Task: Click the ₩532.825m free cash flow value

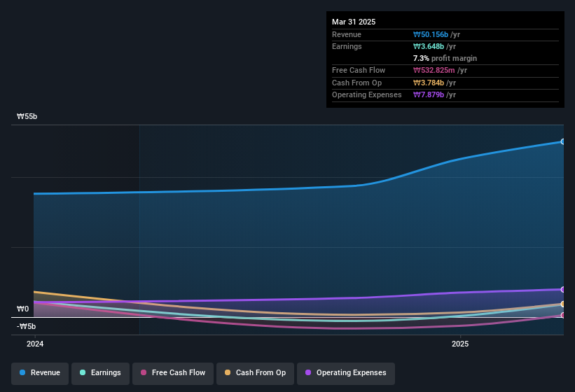Action: (434, 70)
